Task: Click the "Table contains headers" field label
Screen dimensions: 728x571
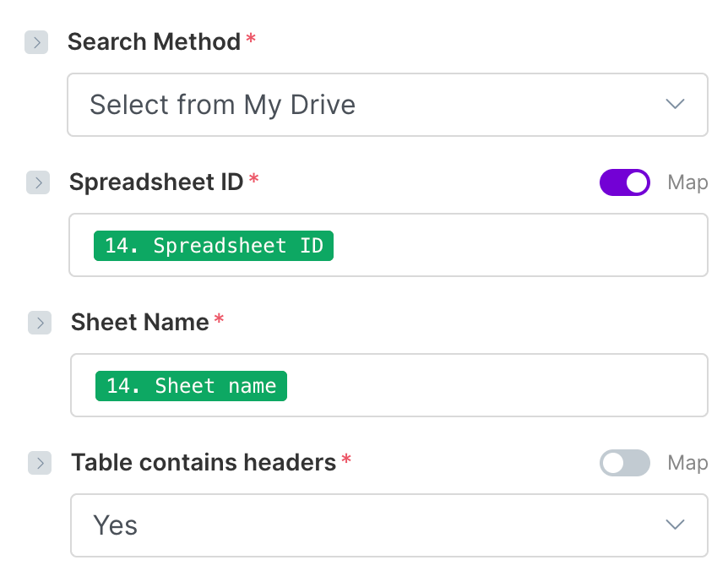Action: click(204, 462)
